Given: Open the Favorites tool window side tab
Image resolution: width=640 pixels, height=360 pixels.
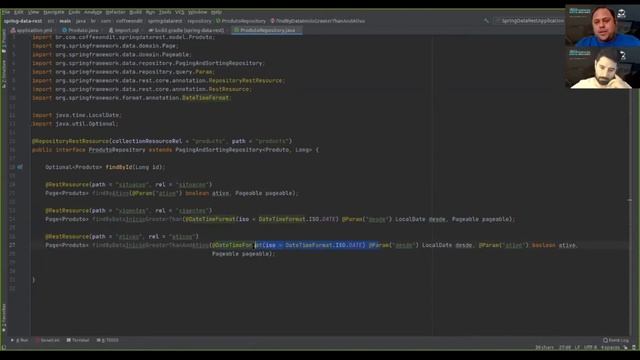Looking at the screenshot, I should pos(4,318).
